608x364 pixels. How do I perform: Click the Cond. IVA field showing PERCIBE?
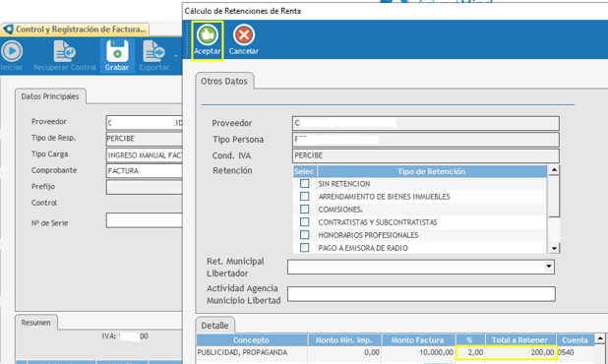(426, 155)
